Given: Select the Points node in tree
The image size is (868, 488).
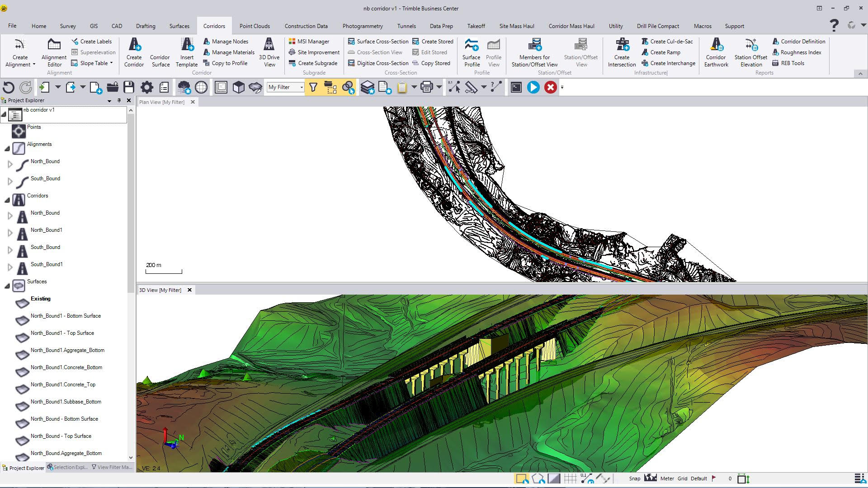Looking at the screenshot, I should 34,127.
